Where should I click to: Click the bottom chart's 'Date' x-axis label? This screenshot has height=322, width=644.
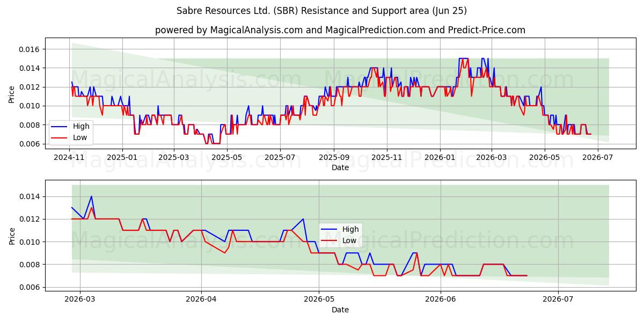click(340, 310)
